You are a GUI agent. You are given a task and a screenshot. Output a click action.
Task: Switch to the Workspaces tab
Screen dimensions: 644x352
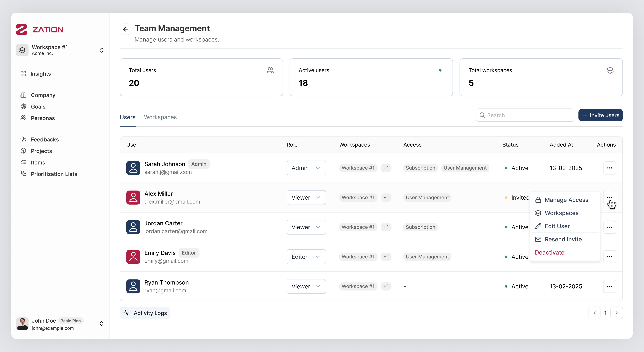pyautogui.click(x=160, y=117)
